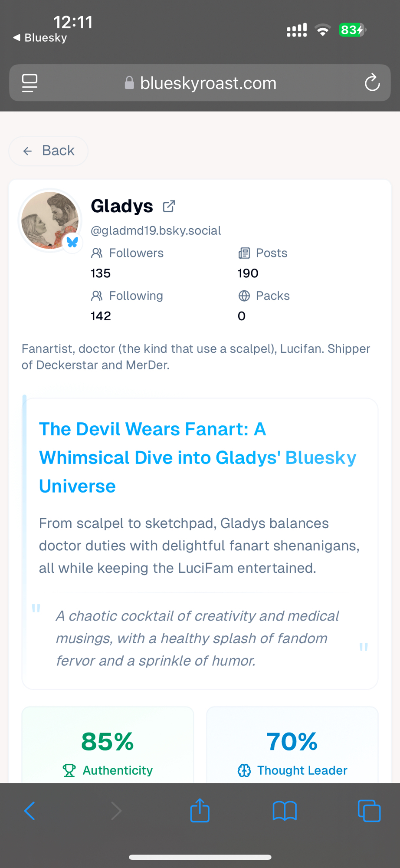Viewport: 400px width, 868px height.
Task: Tap Gladys's profile avatar picture
Action: tap(50, 220)
